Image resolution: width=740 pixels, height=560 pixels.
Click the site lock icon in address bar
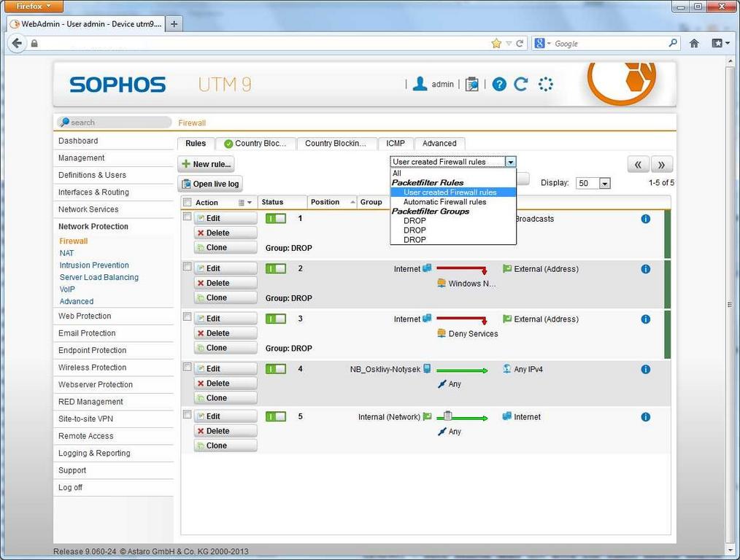click(34, 43)
